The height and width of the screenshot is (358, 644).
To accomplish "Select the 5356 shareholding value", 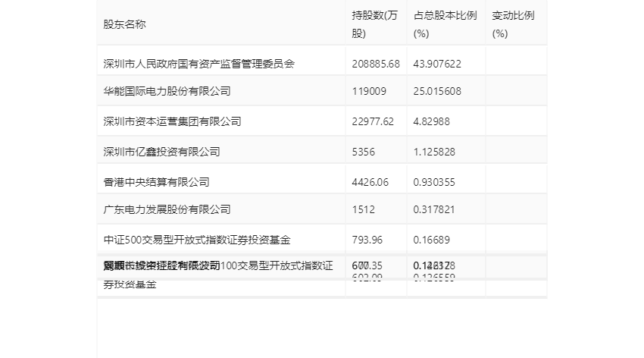I will (363, 152).
